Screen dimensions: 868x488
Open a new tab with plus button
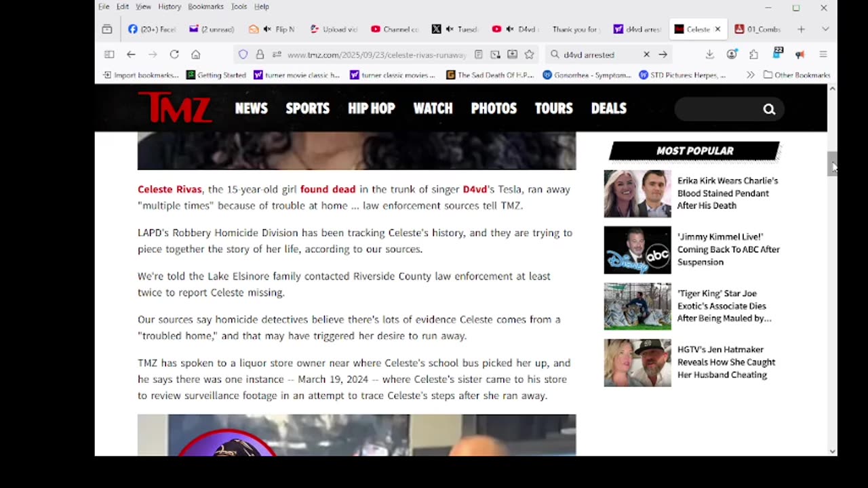click(x=801, y=29)
